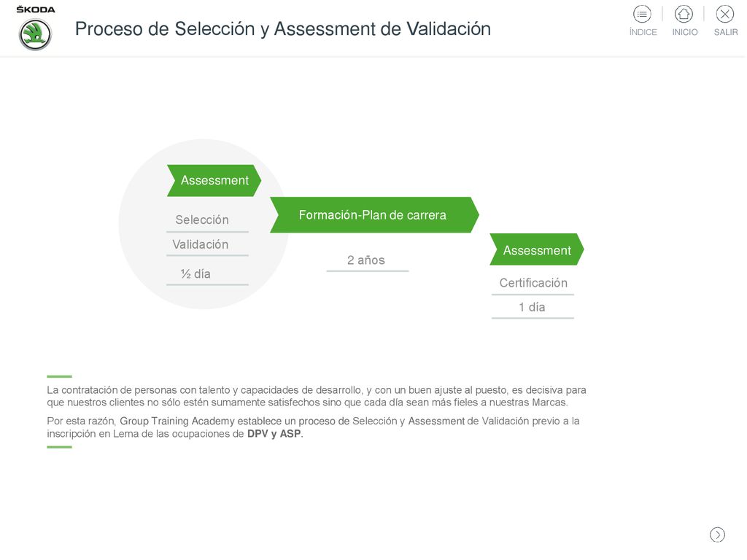Click the Formación-Plan de carrera arrow

coord(374,215)
